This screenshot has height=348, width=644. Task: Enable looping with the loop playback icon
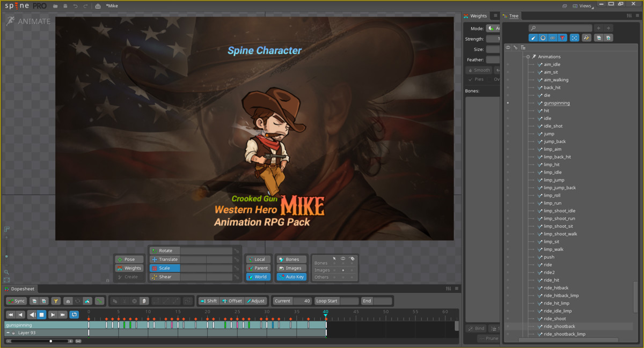click(74, 315)
